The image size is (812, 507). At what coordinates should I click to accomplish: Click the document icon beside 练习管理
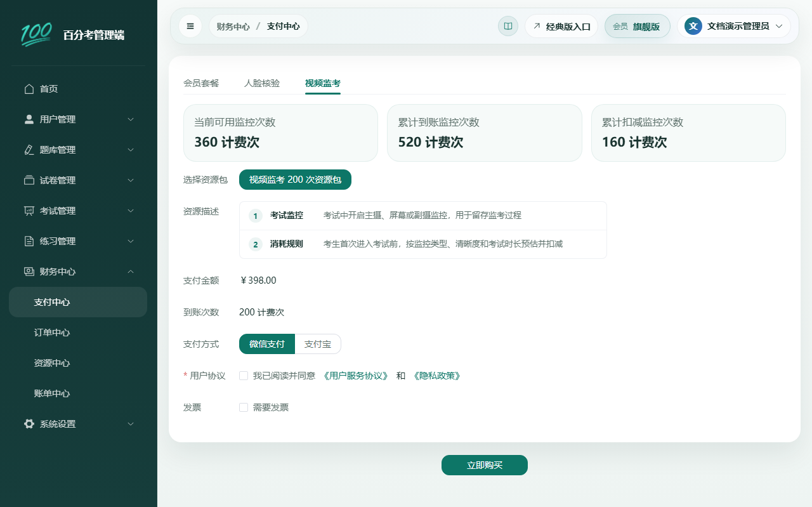(29, 241)
